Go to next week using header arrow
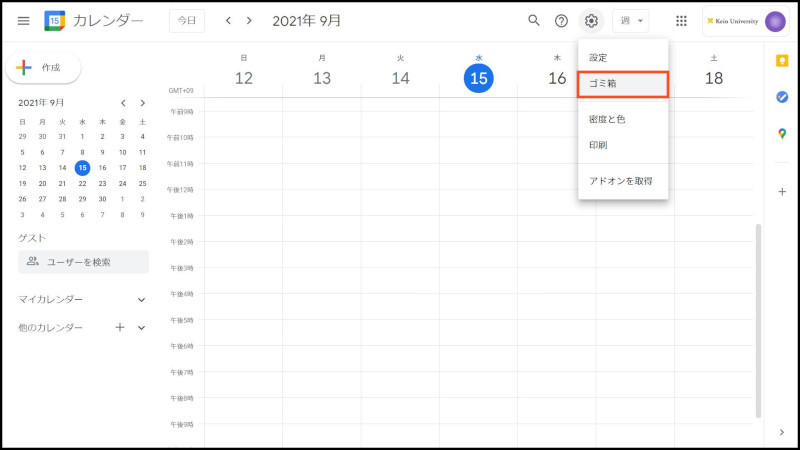800x450 pixels. (x=249, y=20)
